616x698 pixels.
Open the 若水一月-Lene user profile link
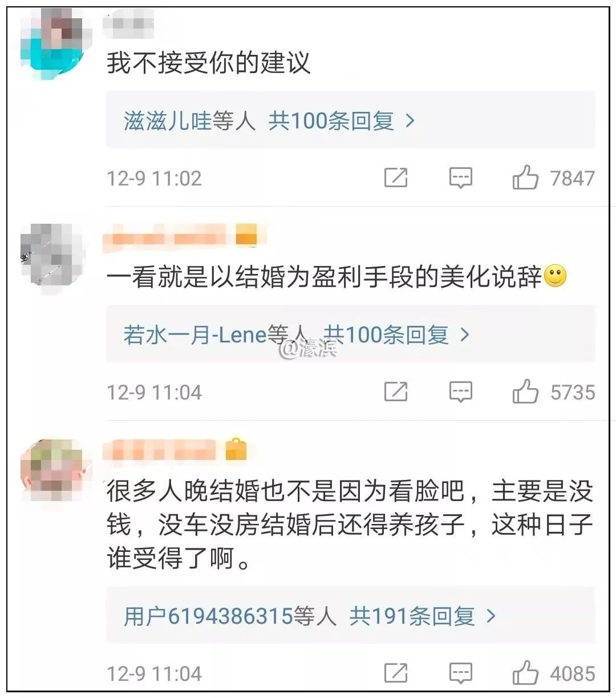195,334
